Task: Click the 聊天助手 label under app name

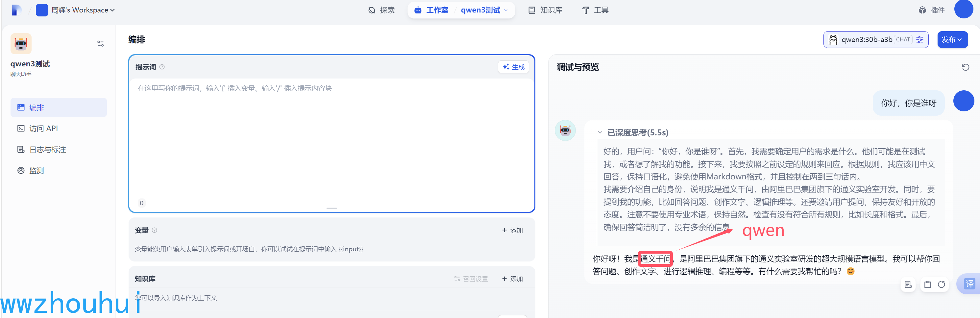Action: point(21,74)
